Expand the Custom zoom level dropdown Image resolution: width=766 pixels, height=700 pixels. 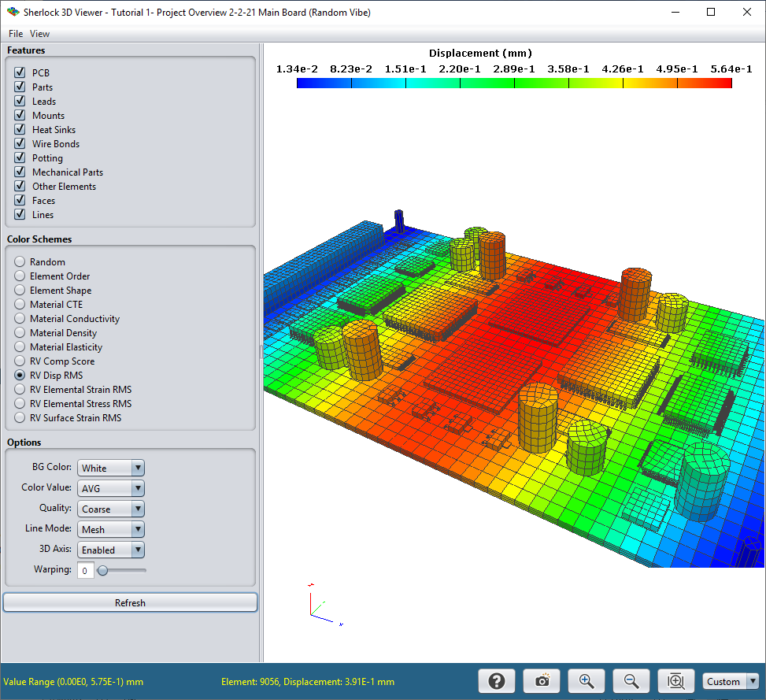753,680
